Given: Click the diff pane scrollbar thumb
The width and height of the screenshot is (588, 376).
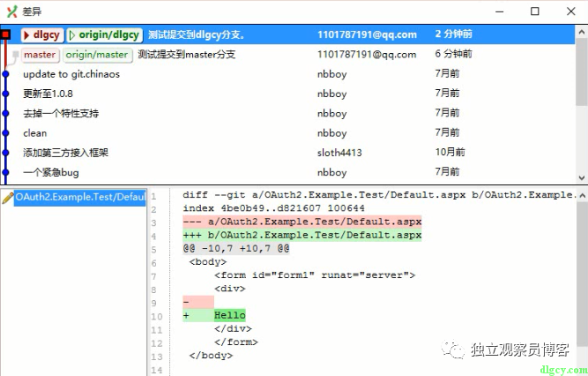Looking at the screenshot, I should click(x=582, y=274).
